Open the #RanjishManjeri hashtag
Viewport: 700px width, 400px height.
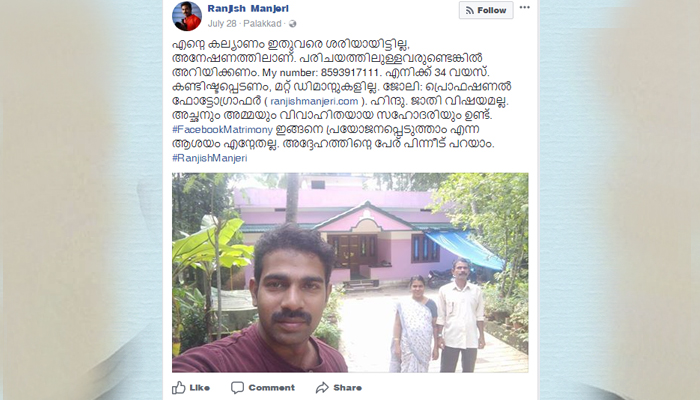209,158
